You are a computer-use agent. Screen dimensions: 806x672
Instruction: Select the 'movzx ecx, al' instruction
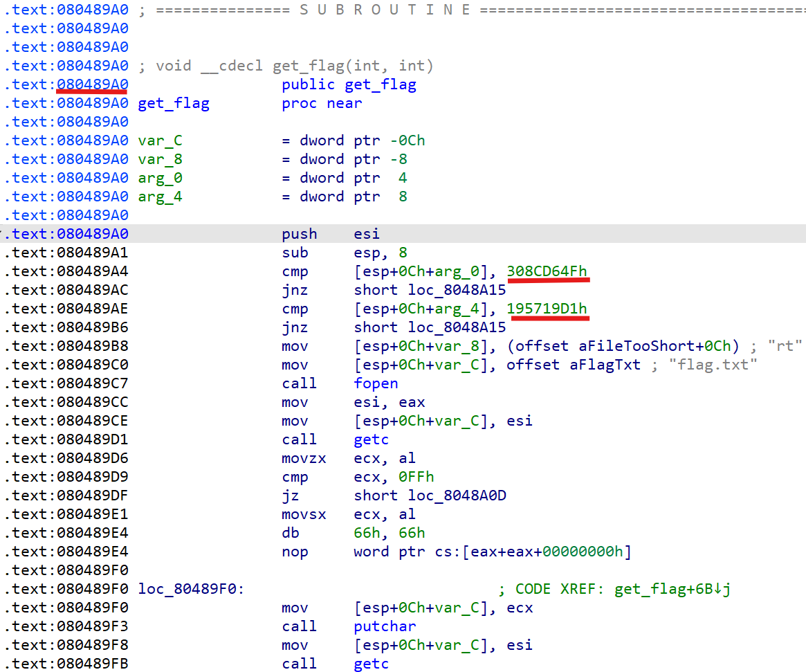349,458
